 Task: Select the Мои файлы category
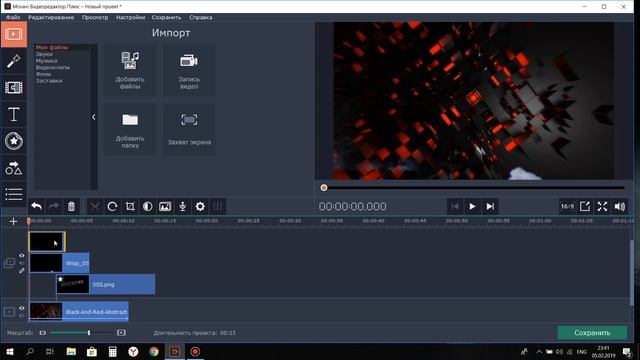(x=52, y=47)
